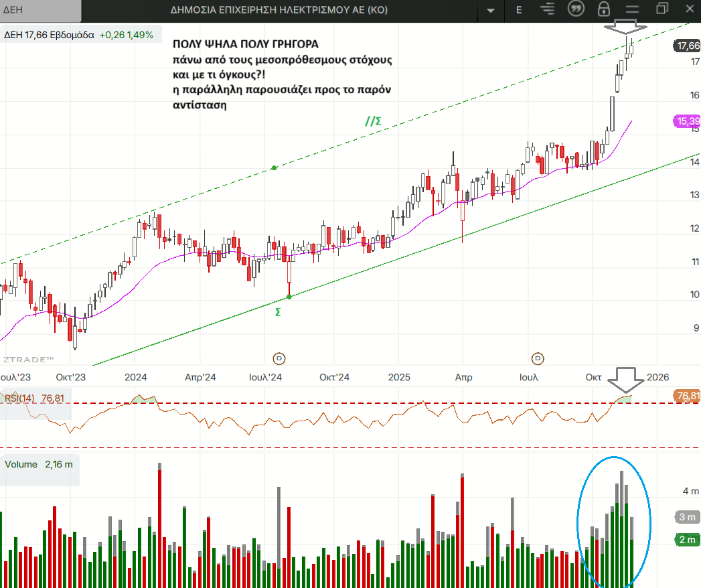Click the dividend 'D' marker near Ιουλ'24
Viewport: 701px width, 588px height.
point(279,358)
